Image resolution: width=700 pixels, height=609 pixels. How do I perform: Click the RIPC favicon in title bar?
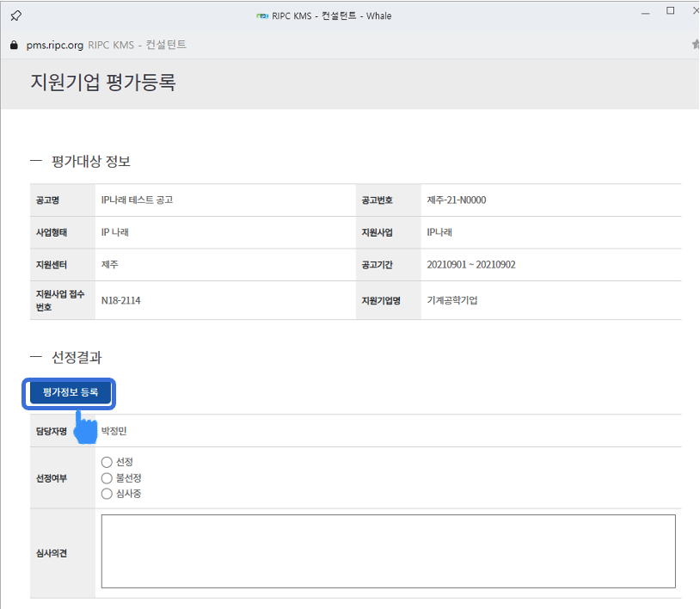[x=261, y=15]
